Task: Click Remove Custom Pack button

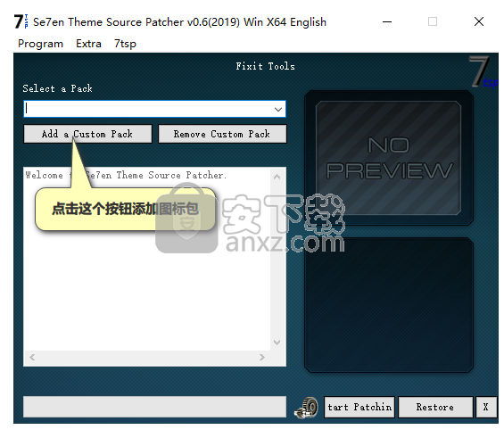Action: pyautogui.click(x=222, y=134)
